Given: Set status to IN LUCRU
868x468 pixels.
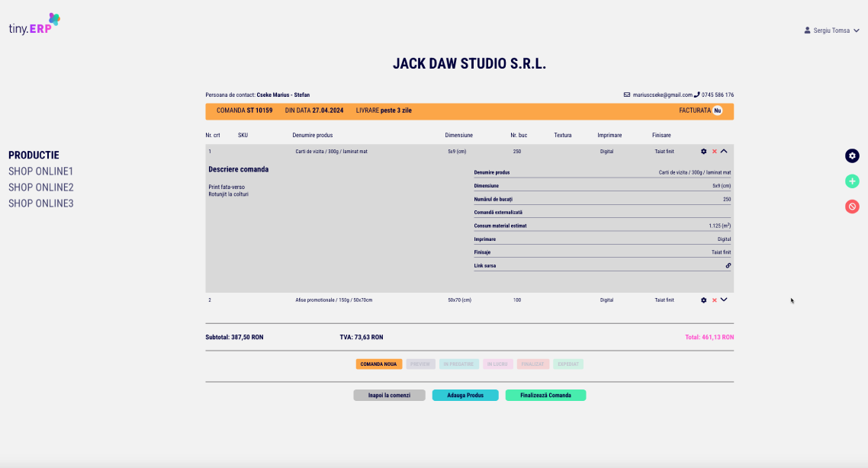Looking at the screenshot, I should tap(497, 364).
